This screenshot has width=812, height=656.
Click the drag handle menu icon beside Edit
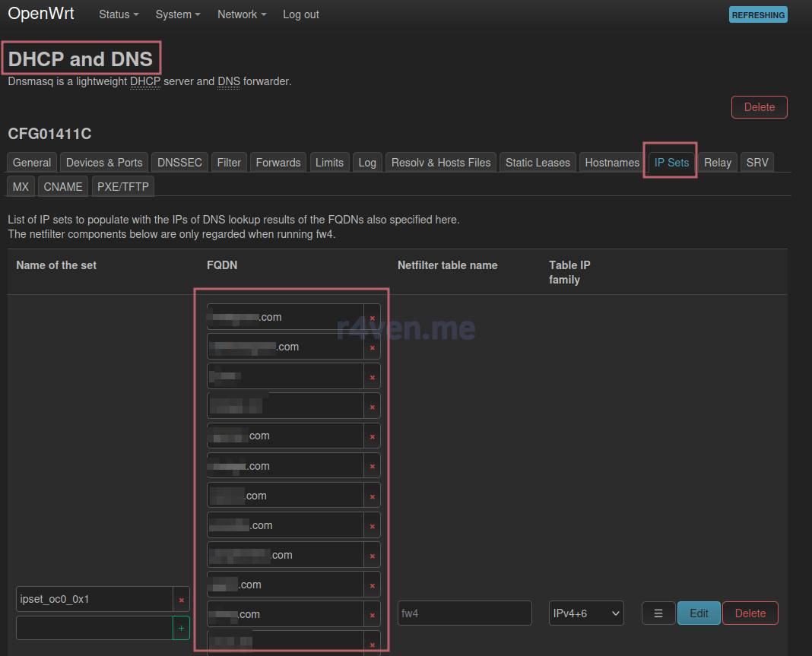point(658,613)
